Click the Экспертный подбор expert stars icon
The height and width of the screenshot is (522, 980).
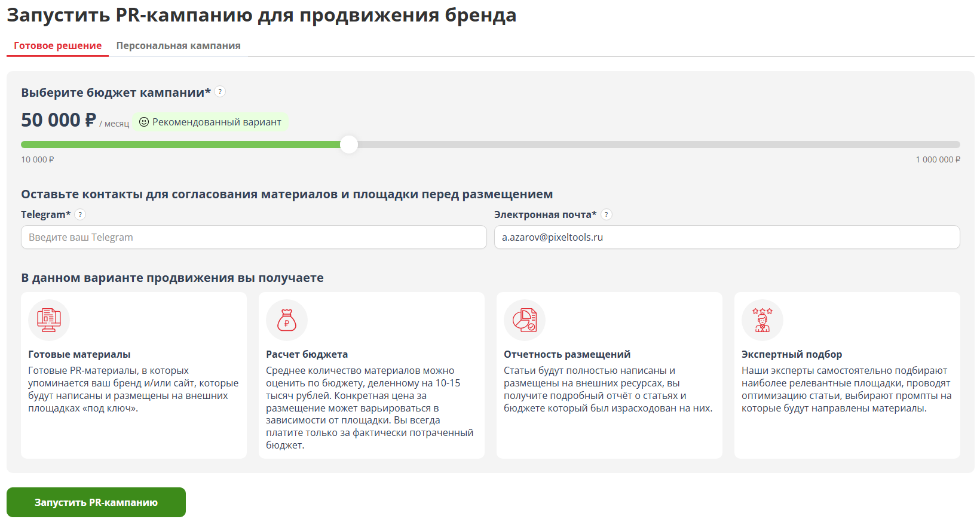tap(762, 320)
